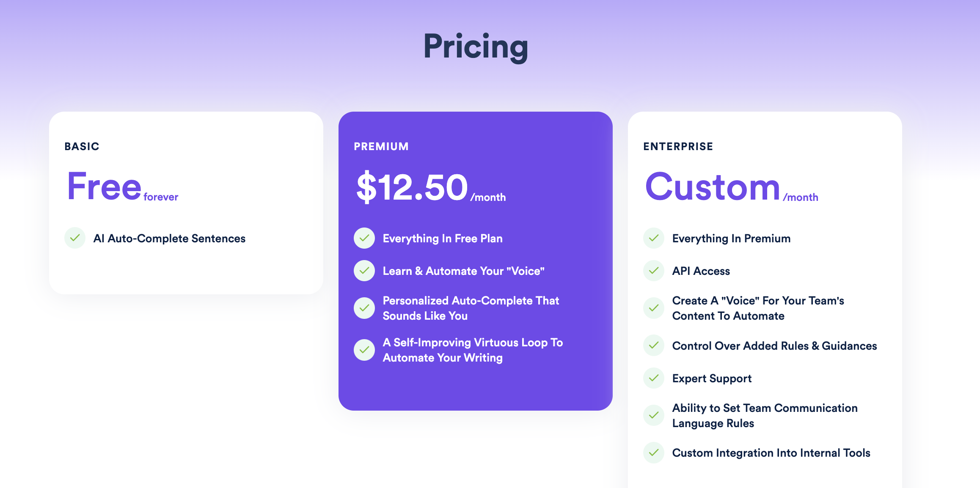Click the Pricing page title
Viewport: 980px width, 488px height.
[476, 46]
